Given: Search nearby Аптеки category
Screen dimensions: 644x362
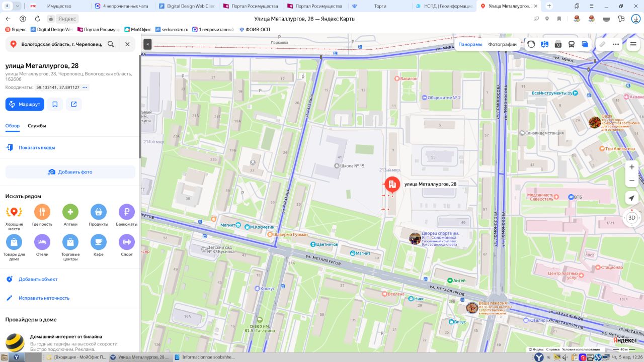Looking at the screenshot, I should pyautogui.click(x=70, y=215).
